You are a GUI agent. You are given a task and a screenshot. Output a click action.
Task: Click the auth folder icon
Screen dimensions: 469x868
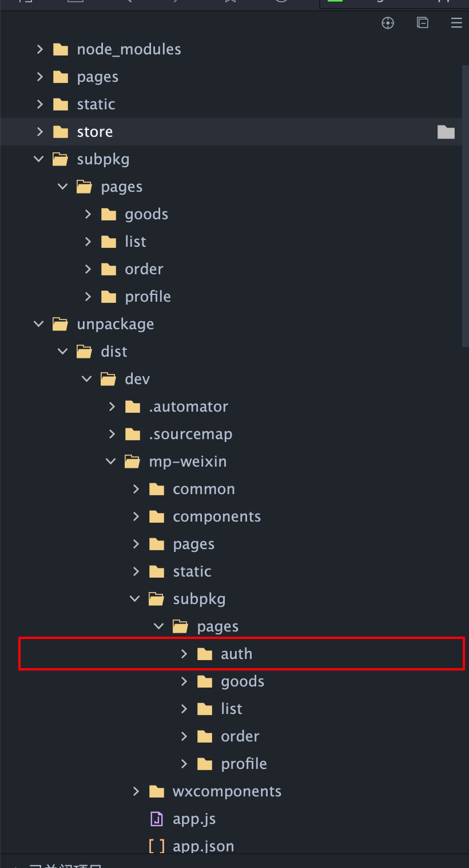coord(204,654)
